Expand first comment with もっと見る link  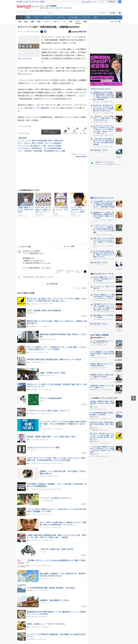[x=46, y=268]
